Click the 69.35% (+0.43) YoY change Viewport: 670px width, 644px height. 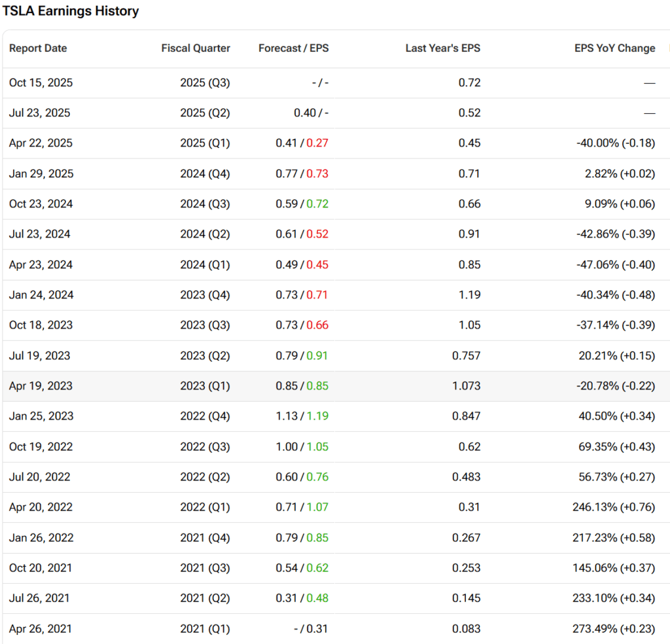pos(617,446)
